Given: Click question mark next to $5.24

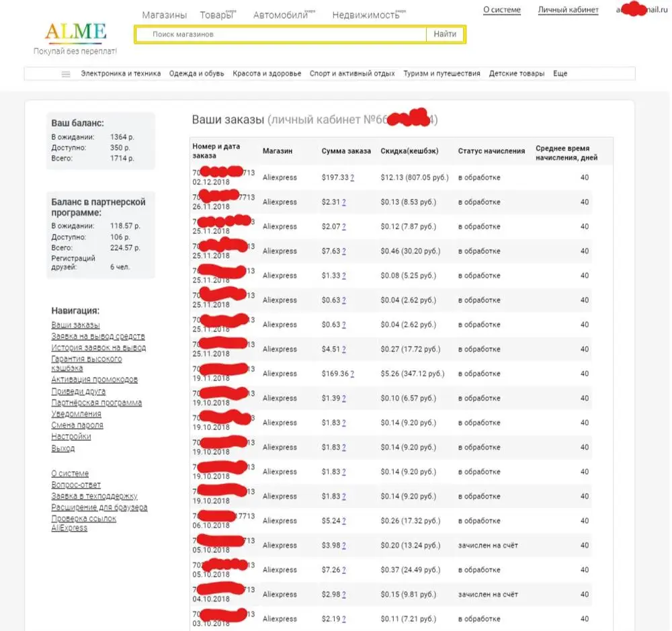Looking at the screenshot, I should tap(343, 521).
